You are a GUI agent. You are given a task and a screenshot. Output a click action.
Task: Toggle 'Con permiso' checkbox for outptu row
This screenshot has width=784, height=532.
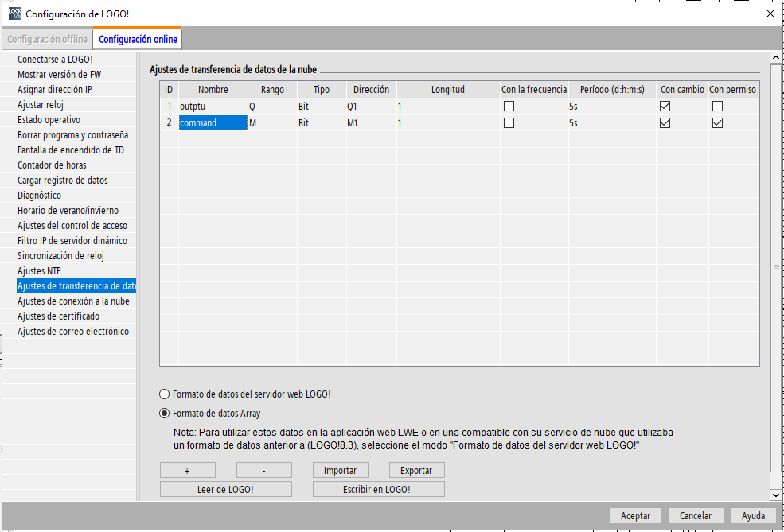[x=717, y=106]
